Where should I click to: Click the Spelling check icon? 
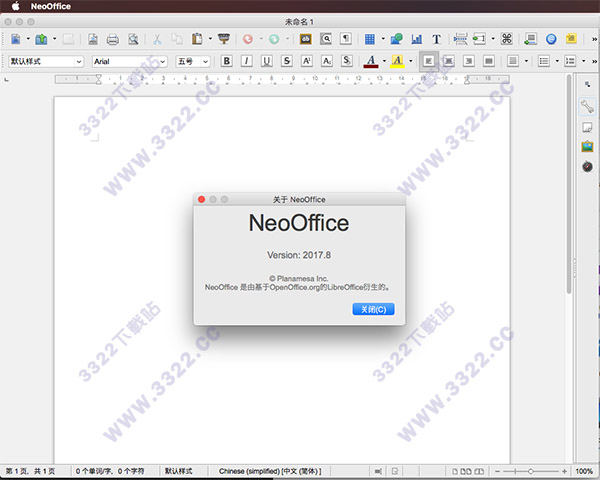tap(305, 39)
